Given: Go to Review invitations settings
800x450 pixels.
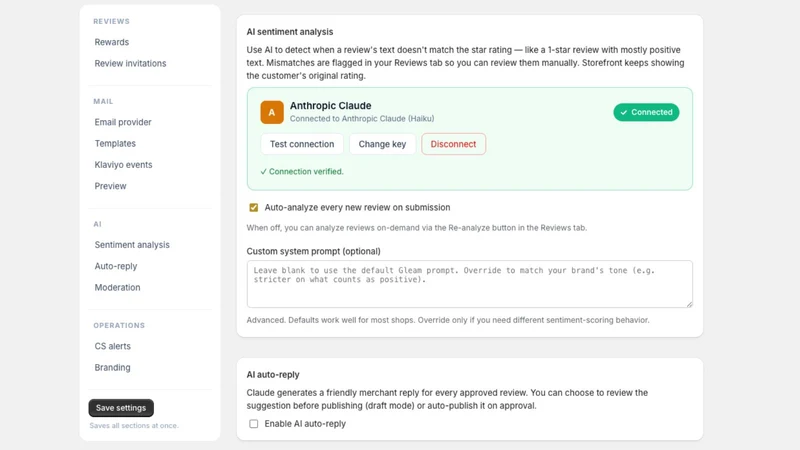Looking at the screenshot, I should pyautogui.click(x=130, y=64).
